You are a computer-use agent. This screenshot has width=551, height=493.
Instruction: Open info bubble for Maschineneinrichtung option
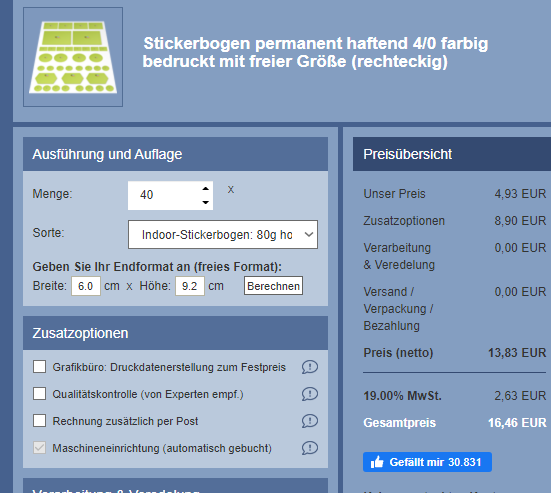point(310,448)
